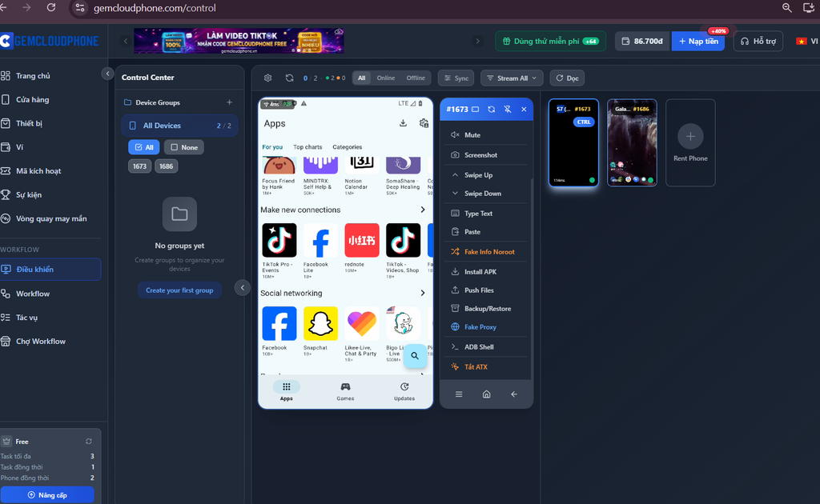Viewport: 820px width, 504px height.
Task: Toggle the Offline device filter
Action: [416, 78]
